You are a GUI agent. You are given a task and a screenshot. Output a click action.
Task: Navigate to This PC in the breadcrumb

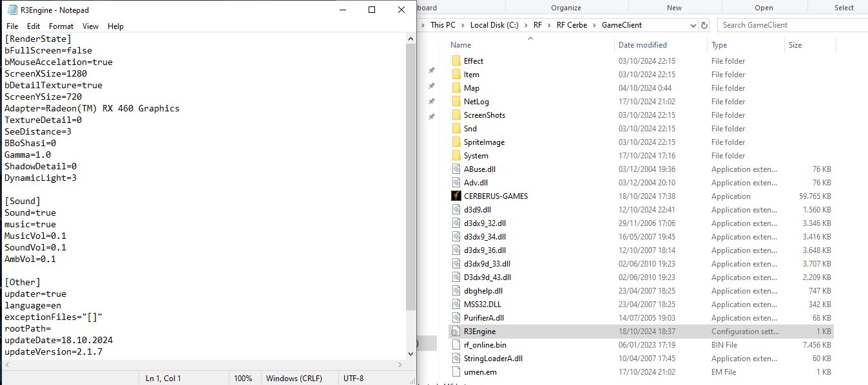pos(442,25)
